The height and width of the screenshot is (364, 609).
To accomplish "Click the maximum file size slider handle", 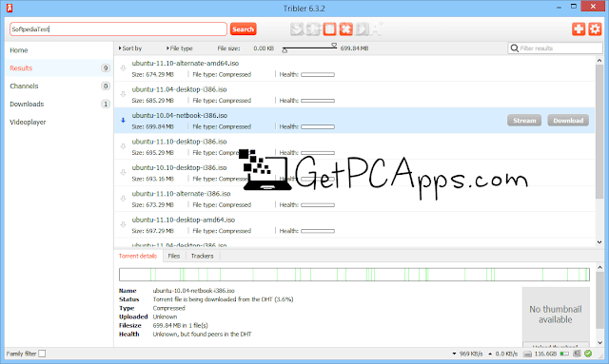I will pyautogui.click(x=334, y=46).
